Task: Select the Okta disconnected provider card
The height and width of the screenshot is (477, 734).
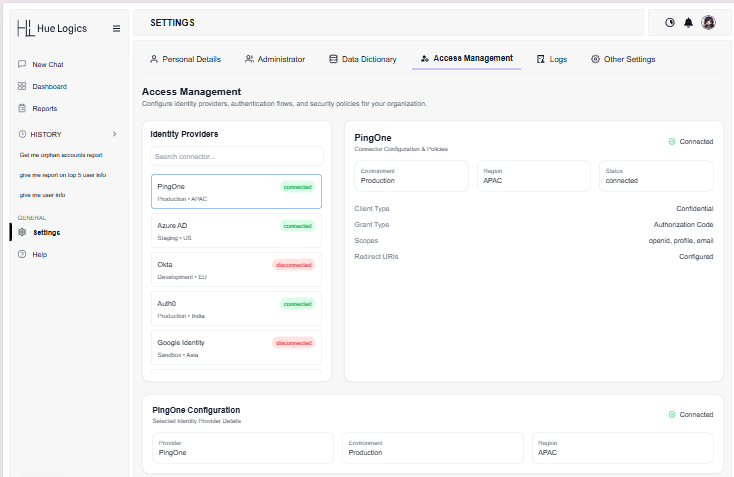Action: point(236,270)
